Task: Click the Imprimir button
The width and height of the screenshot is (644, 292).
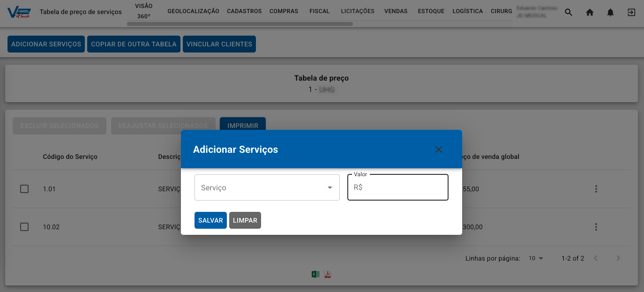Action: 243,124
